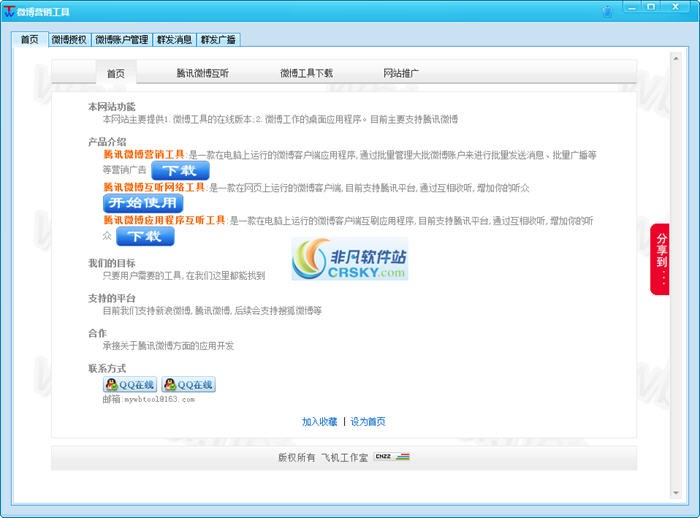Click the CNZZ statistics icon in footer

pyautogui.click(x=392, y=456)
